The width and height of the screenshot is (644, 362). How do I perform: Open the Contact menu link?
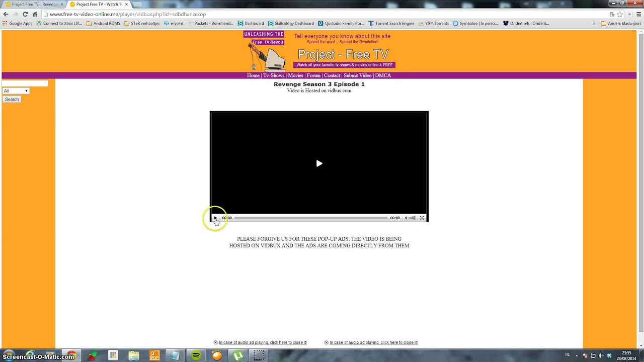coord(332,75)
